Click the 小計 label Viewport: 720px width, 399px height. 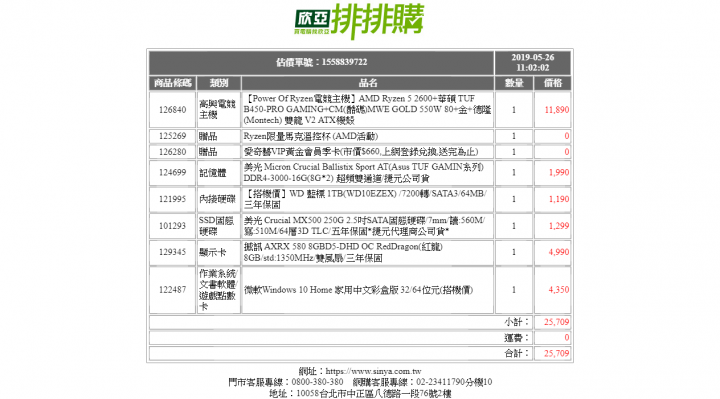[x=517, y=322]
